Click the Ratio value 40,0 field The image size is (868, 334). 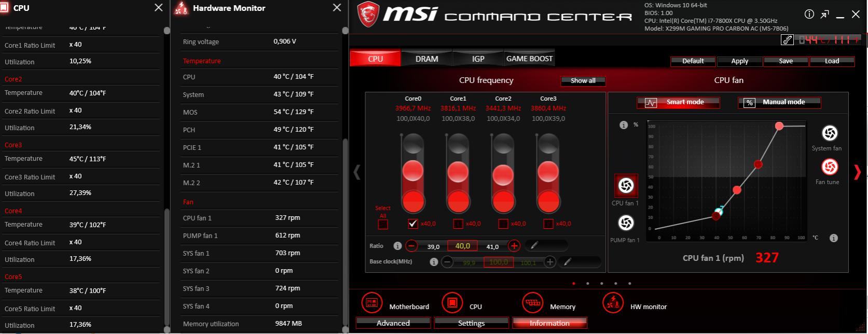coord(462,246)
